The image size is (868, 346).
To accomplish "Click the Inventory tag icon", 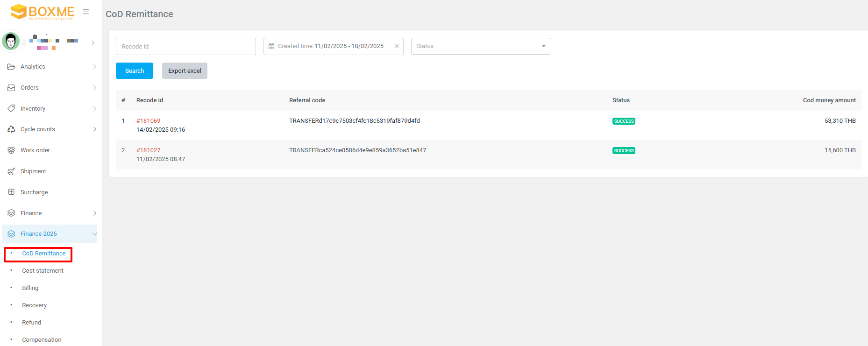I will click(11, 108).
